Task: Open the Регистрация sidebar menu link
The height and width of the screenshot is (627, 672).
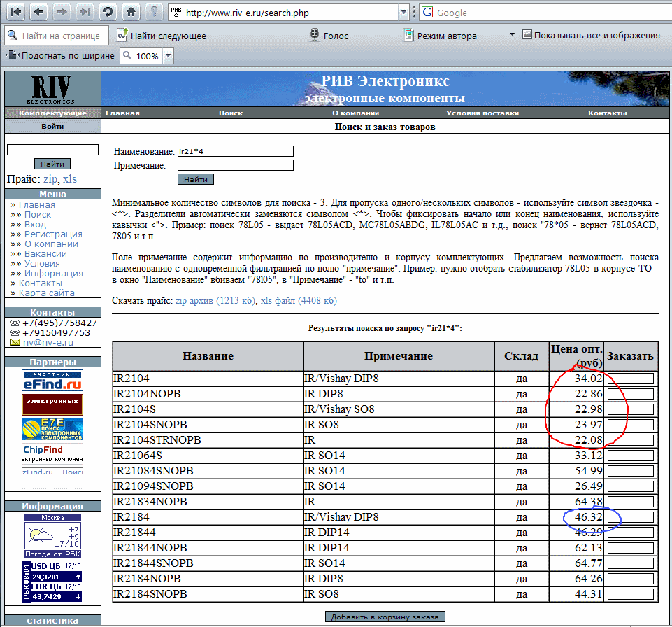Action: (53, 234)
